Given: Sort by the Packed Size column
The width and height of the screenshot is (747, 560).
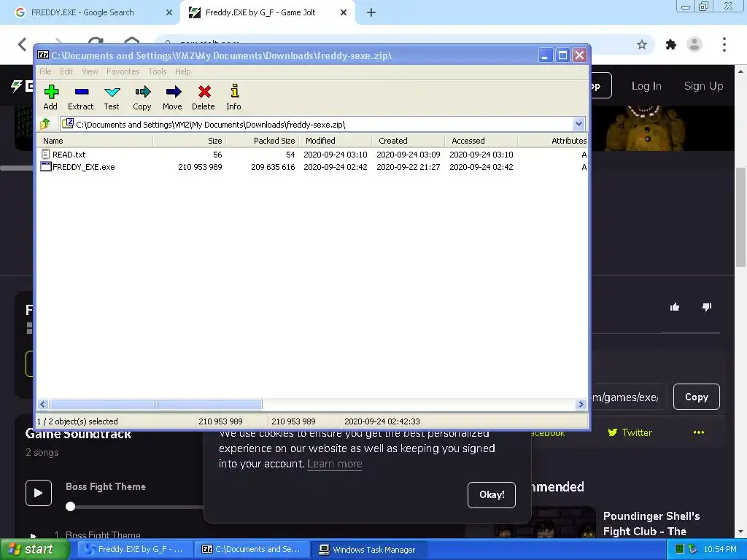Looking at the screenshot, I should click(x=263, y=141).
